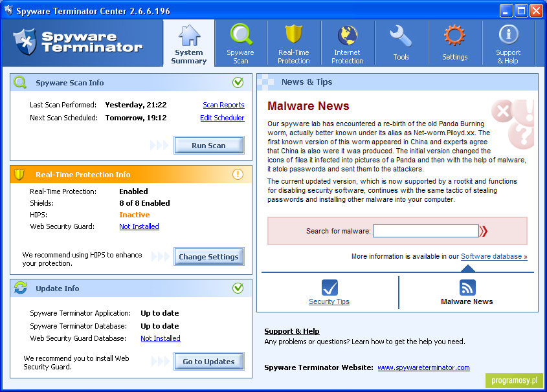Click the Inactive HIPS status text
This screenshot has width=547, height=392.
[x=134, y=215]
